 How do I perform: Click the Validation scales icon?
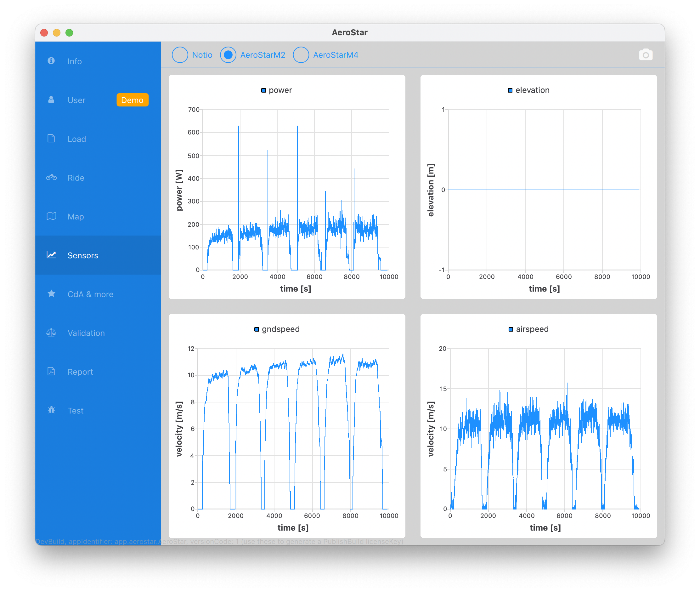(x=51, y=333)
